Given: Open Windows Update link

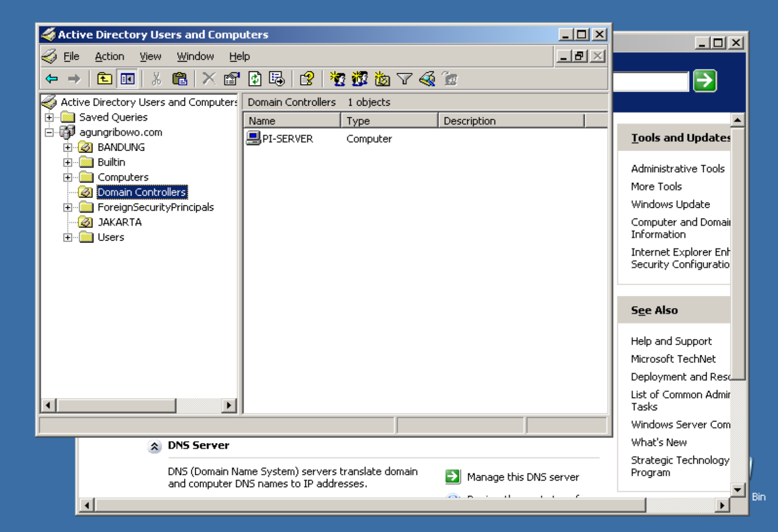Looking at the screenshot, I should click(x=670, y=204).
